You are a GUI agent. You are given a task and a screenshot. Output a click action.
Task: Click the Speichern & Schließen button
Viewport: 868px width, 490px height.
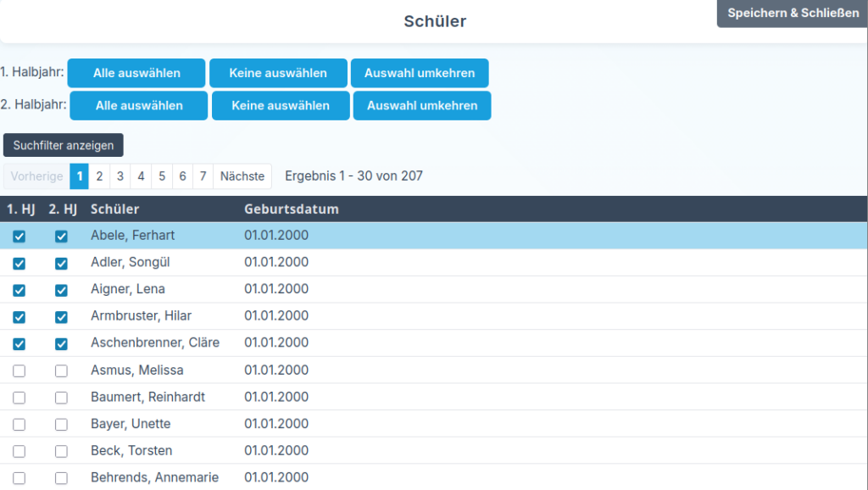pyautogui.click(x=793, y=14)
